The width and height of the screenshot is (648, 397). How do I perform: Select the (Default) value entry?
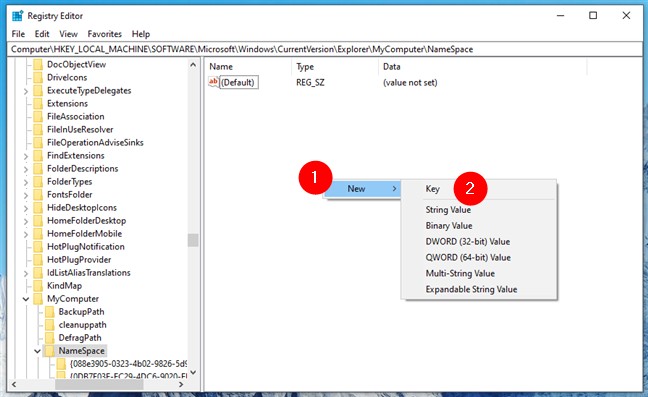pos(238,82)
